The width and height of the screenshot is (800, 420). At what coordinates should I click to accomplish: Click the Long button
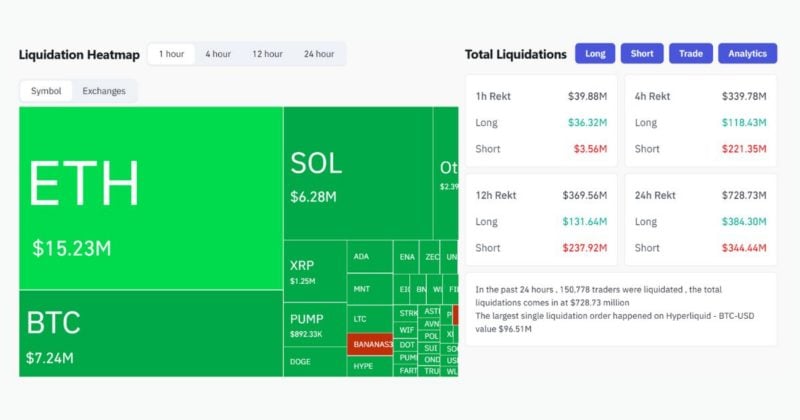coord(595,54)
